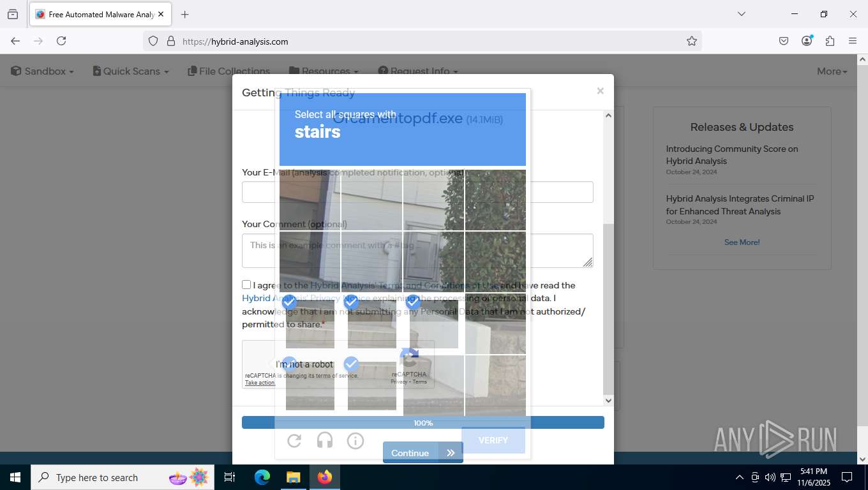This screenshot has width=868, height=490.
Task: Click the volume speaker tray icon
Action: click(770, 477)
